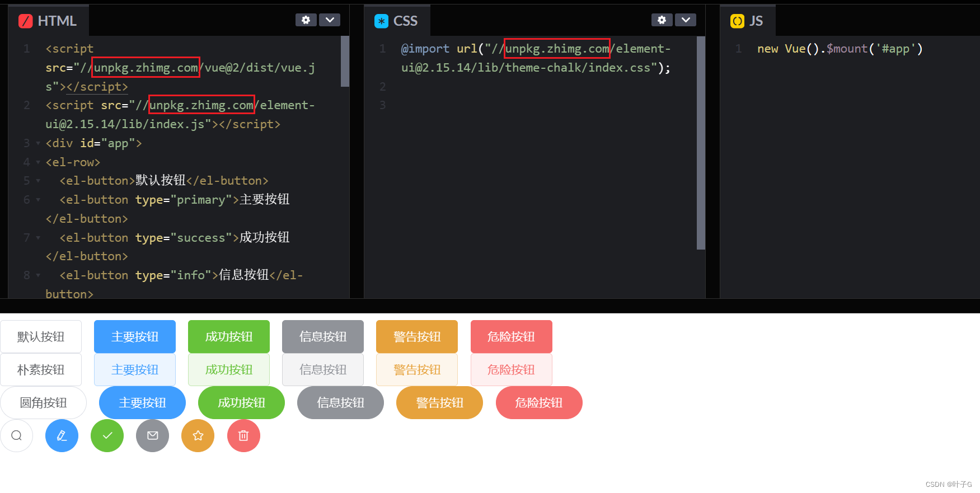Click the solid orange 警告按钮 button
Viewport: 980px width, 493px height.
coord(417,336)
